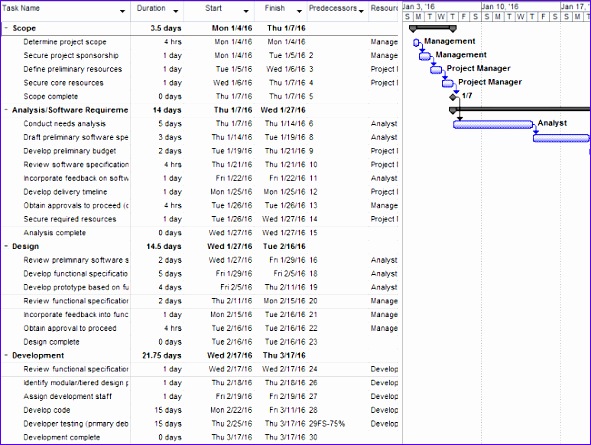This screenshot has height=445, width=591.
Task: Click the 1/7 milestone diamond in Gantt chart
Action: [x=453, y=97]
